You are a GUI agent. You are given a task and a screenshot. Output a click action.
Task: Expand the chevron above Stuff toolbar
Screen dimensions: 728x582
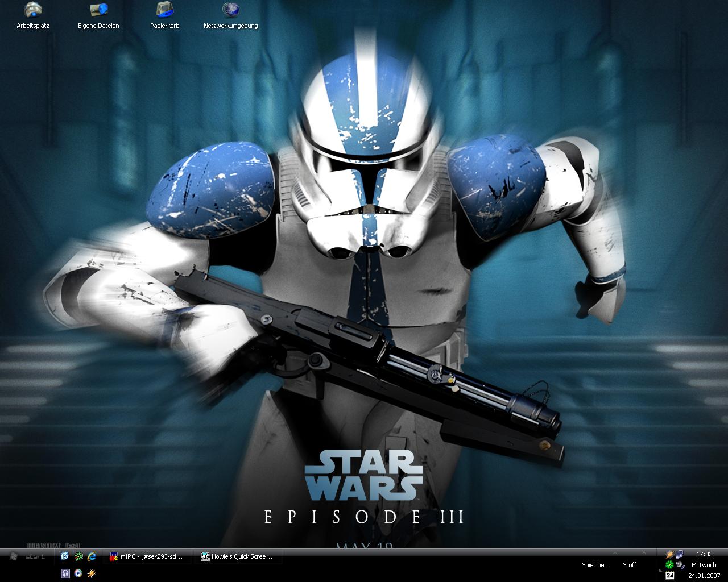pos(644,553)
